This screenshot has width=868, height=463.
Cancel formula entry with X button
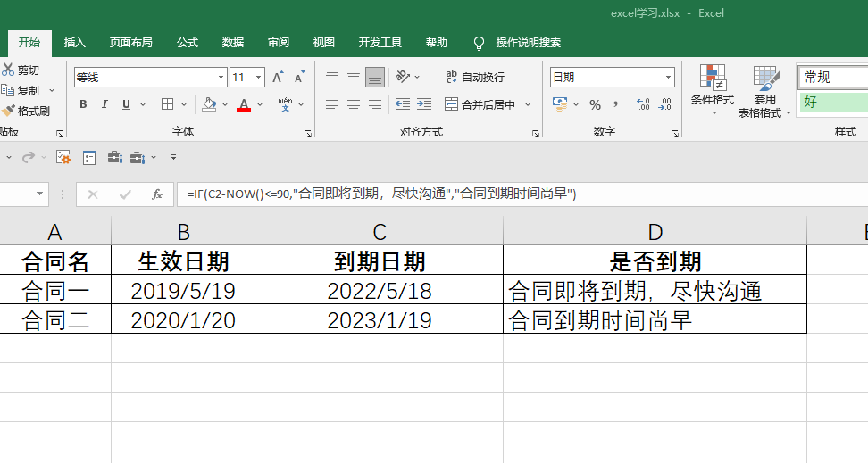point(93,194)
